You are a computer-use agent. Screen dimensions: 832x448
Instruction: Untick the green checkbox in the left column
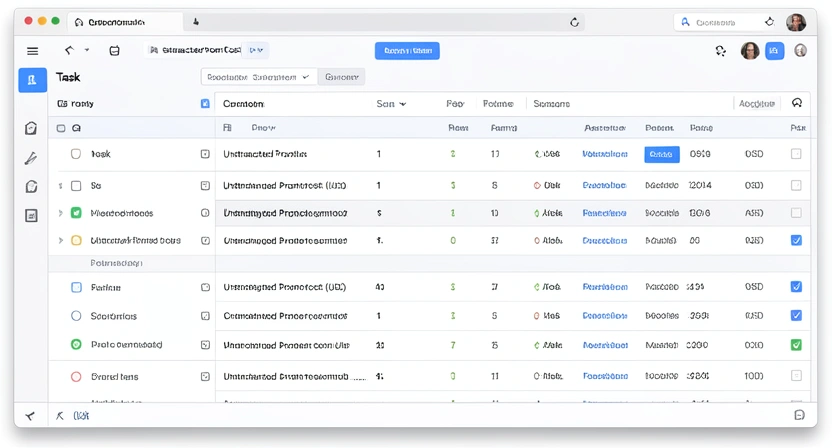76,213
